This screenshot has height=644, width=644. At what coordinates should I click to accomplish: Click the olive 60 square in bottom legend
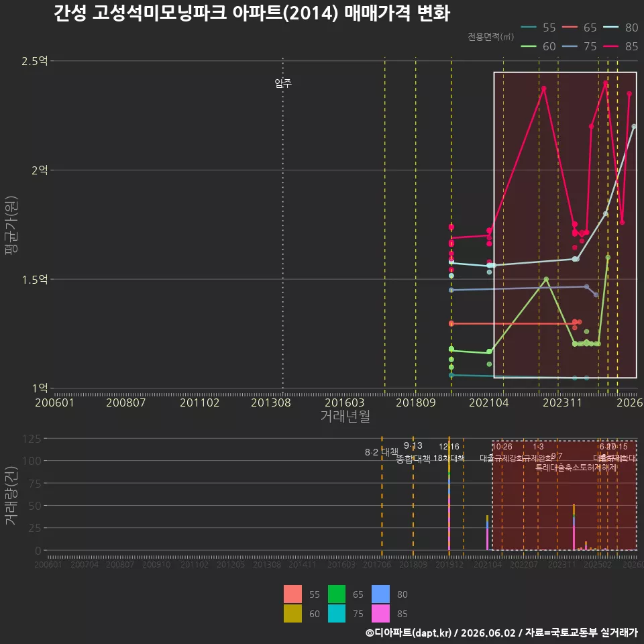point(292,613)
